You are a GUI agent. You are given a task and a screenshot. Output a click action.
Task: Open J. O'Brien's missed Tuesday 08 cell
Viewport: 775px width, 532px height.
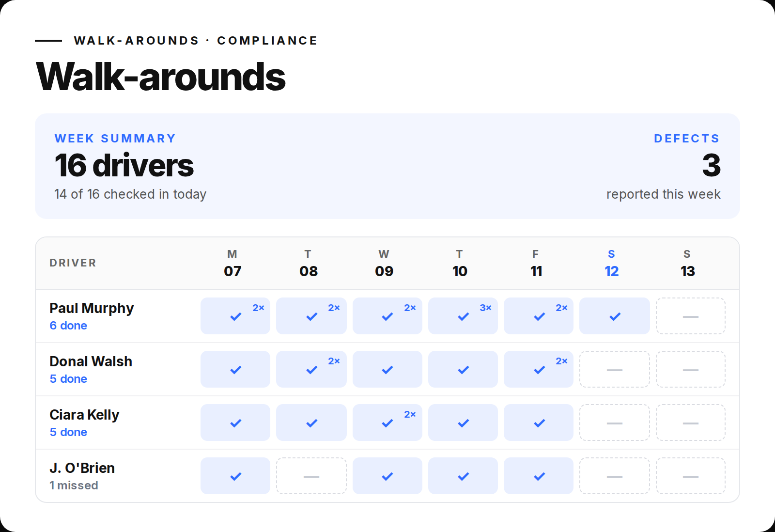click(x=311, y=476)
